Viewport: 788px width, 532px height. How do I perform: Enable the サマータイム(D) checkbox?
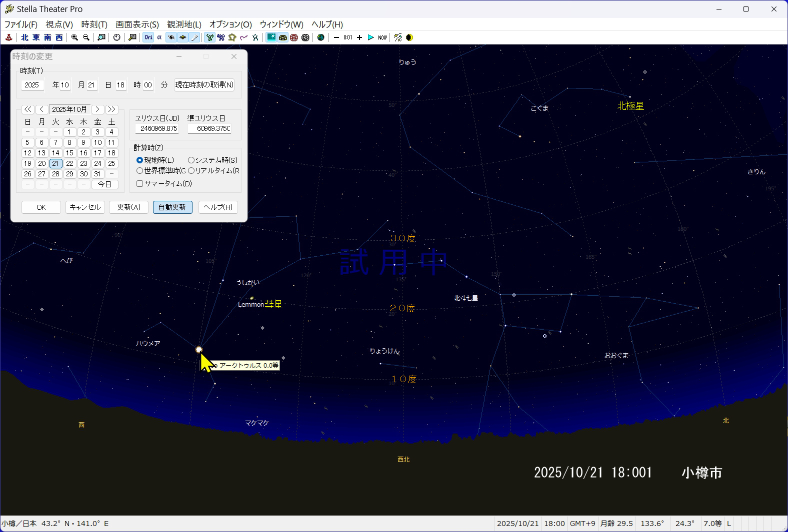point(140,184)
